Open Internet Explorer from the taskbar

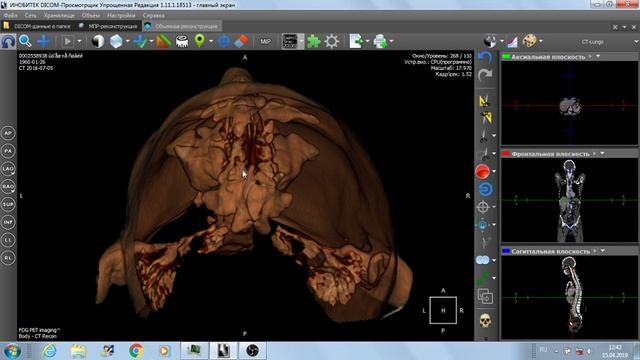point(49,351)
